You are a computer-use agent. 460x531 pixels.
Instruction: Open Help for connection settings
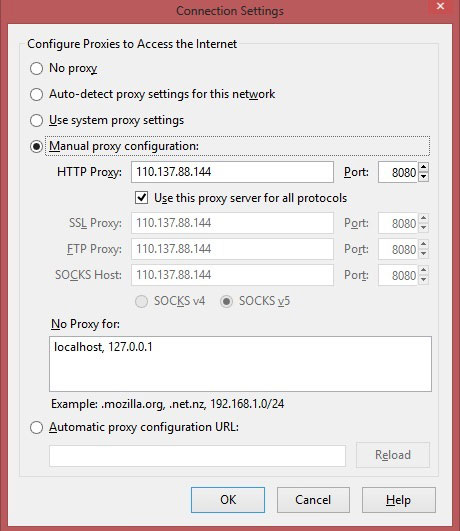pos(399,500)
